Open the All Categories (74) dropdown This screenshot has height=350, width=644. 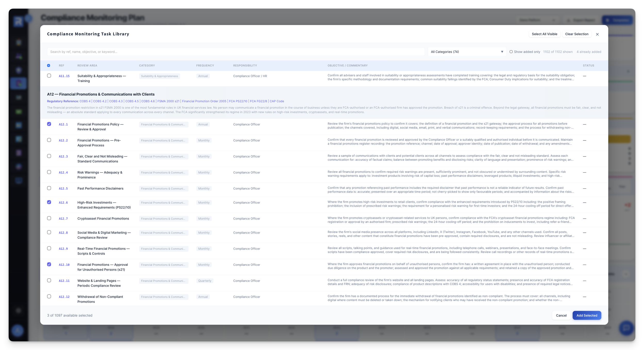click(x=467, y=52)
